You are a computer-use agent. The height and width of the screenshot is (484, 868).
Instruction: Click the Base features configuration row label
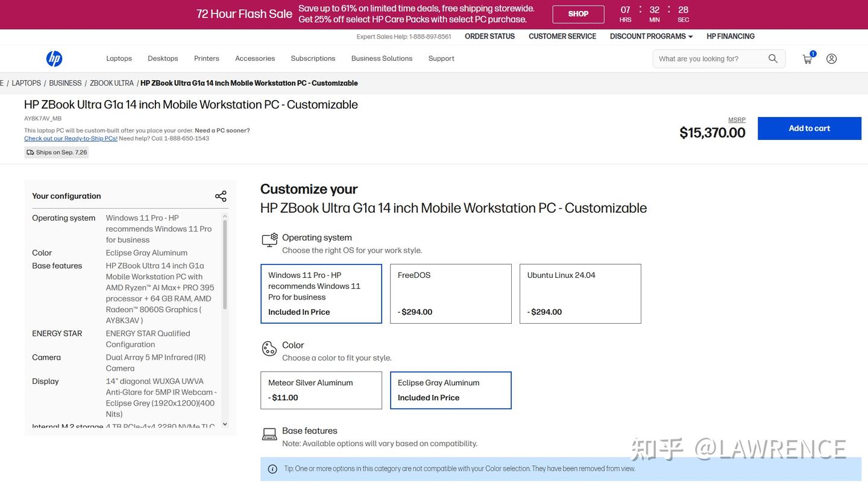point(57,266)
